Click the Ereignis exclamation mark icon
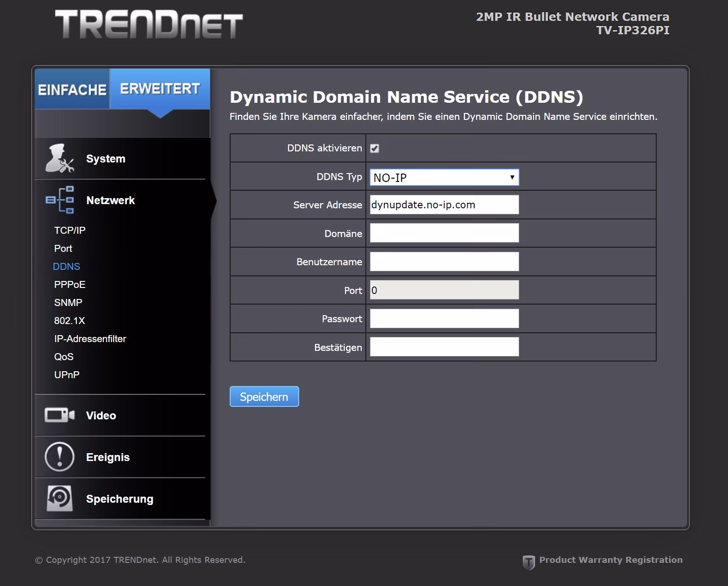 [59, 457]
